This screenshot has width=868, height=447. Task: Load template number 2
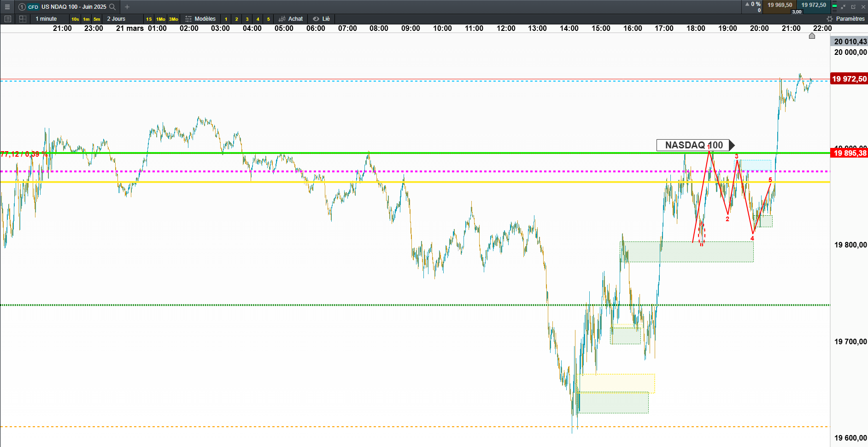pos(236,19)
